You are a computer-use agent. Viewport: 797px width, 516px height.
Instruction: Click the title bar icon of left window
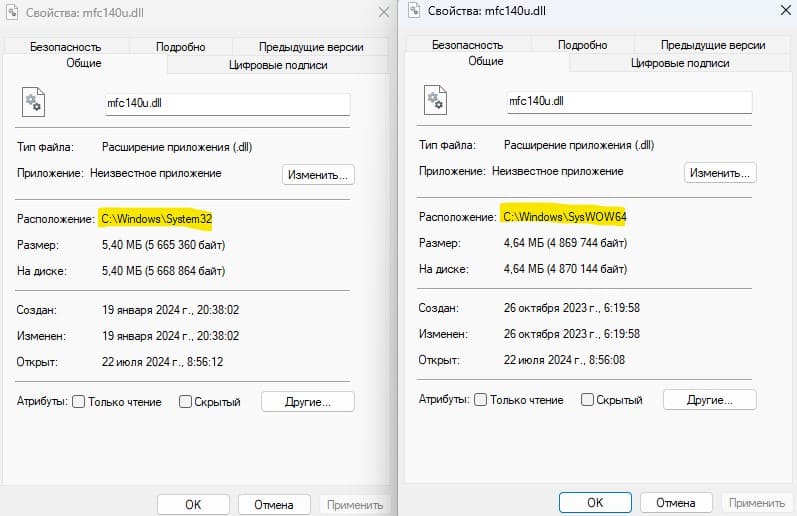pos(12,12)
